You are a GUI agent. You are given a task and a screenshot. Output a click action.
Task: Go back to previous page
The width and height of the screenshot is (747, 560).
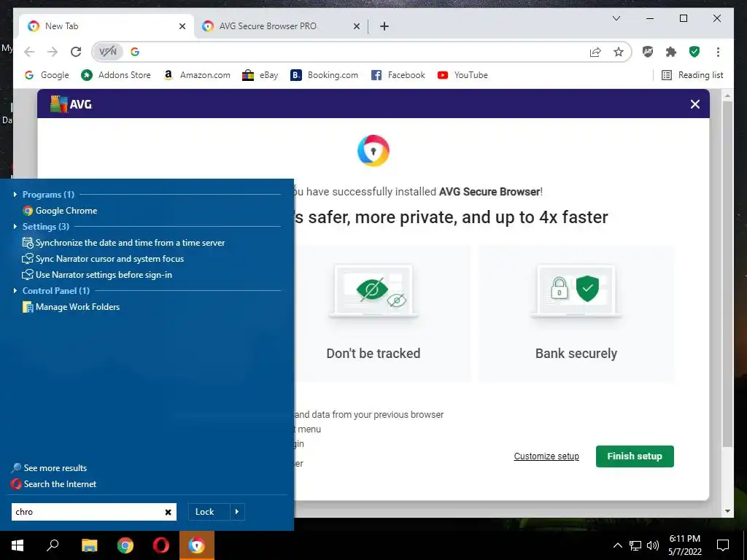point(29,52)
